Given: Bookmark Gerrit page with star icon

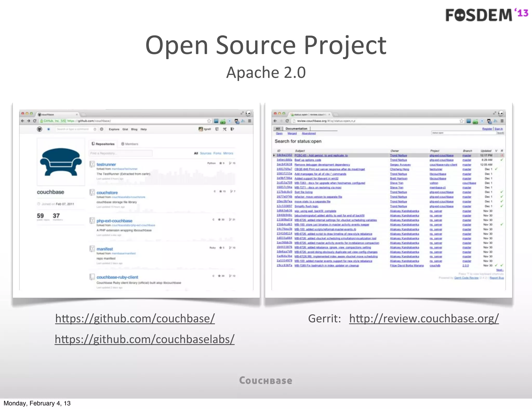Looking at the screenshot, I should [x=462, y=121].
